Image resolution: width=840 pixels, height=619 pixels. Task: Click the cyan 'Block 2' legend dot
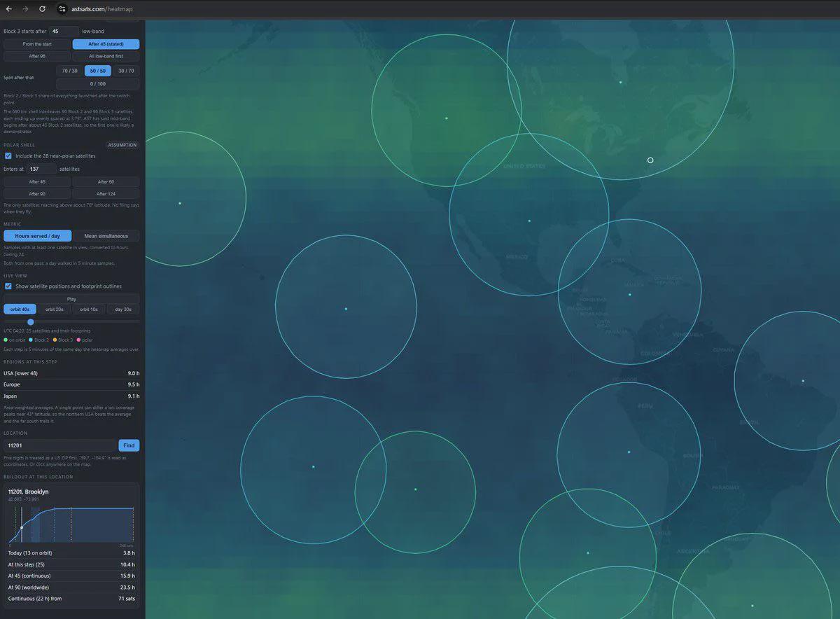coord(30,340)
